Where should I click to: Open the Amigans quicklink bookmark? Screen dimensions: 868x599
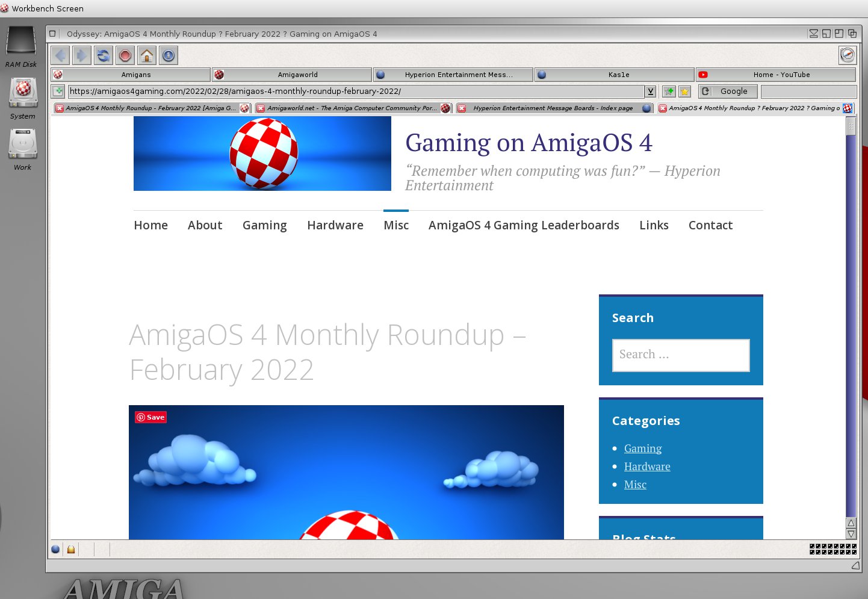pos(131,75)
